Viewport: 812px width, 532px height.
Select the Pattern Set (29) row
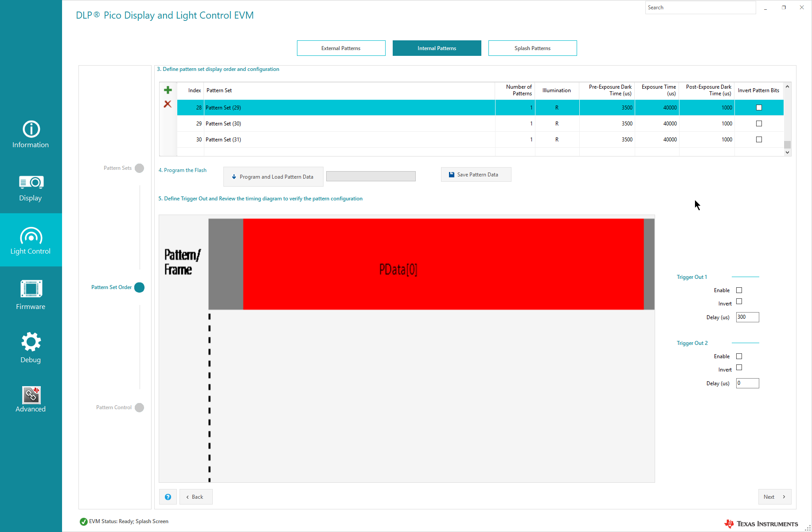coord(480,108)
